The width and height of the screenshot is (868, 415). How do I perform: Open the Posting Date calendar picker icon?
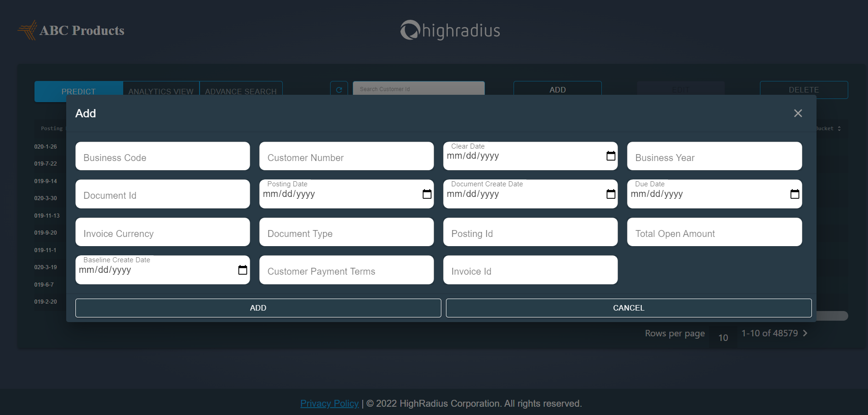pyautogui.click(x=427, y=194)
